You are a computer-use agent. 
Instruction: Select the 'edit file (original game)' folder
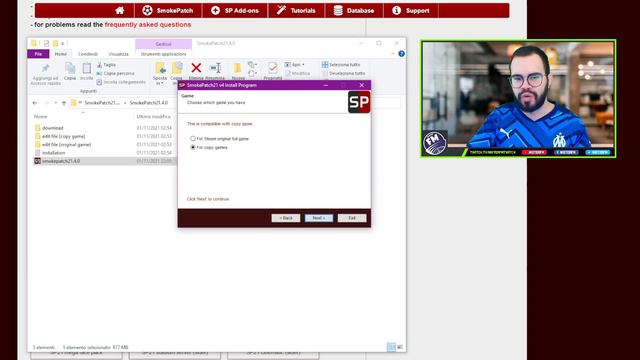66,144
